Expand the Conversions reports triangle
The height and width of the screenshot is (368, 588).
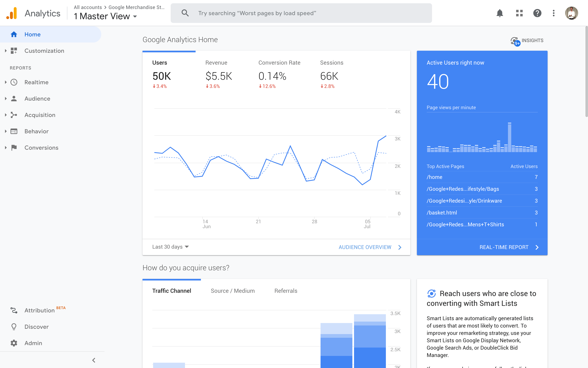[6, 147]
